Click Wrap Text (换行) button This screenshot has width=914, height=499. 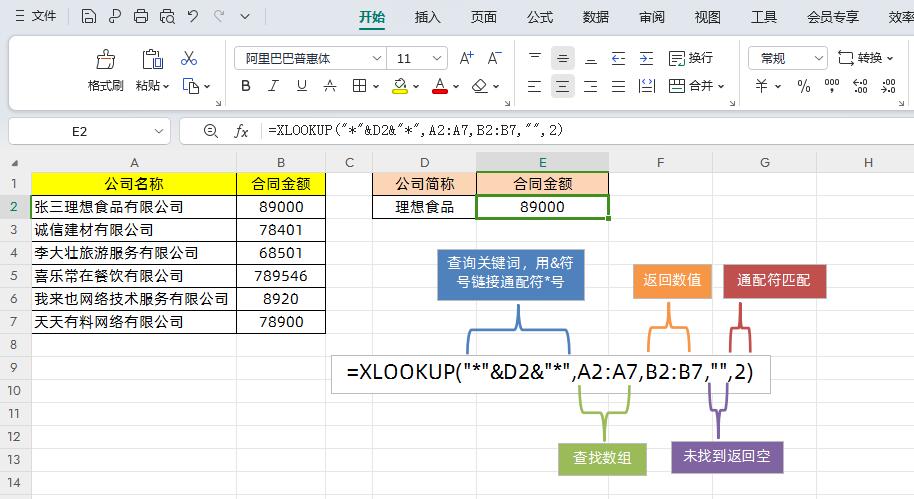point(691,58)
